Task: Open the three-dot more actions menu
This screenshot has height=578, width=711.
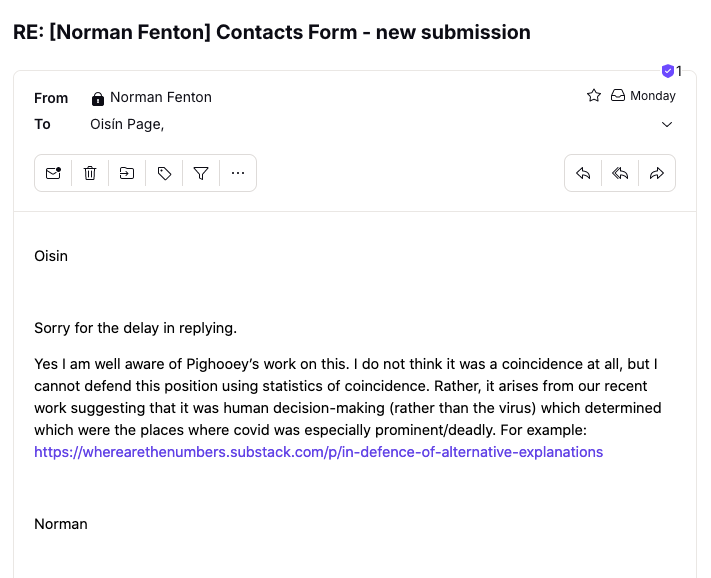Action: click(x=238, y=173)
